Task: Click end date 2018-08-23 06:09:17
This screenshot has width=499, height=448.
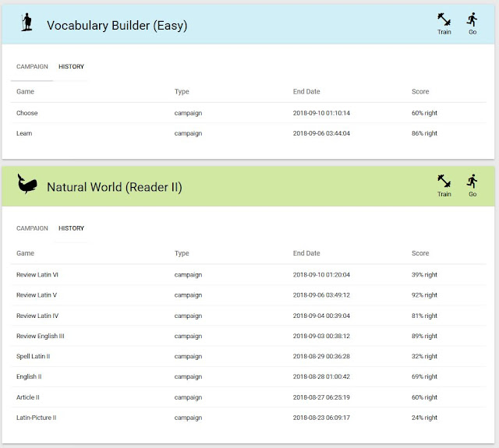Action: [321, 418]
